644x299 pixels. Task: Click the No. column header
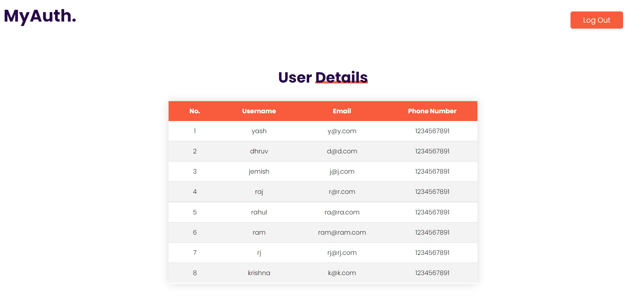(x=195, y=111)
